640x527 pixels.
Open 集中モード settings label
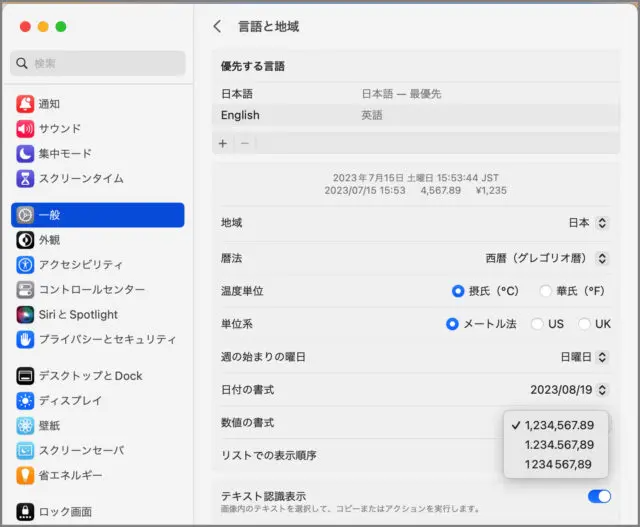click(65, 153)
